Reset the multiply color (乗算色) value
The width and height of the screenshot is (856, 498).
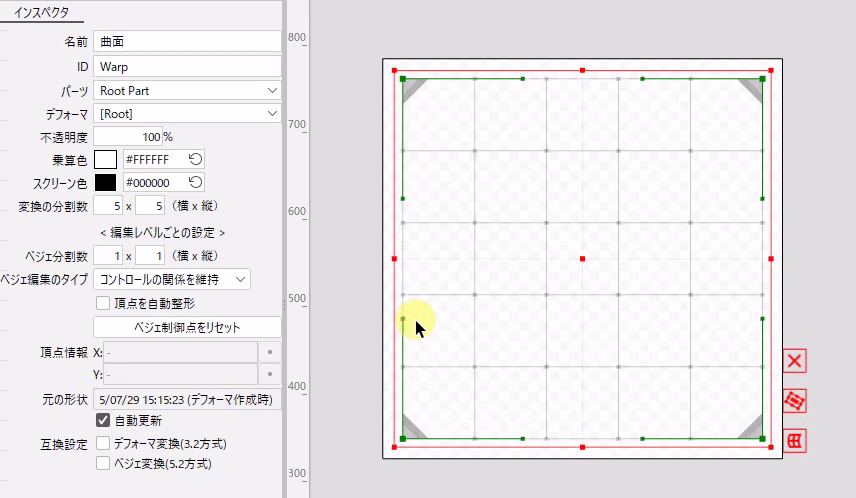click(196, 159)
